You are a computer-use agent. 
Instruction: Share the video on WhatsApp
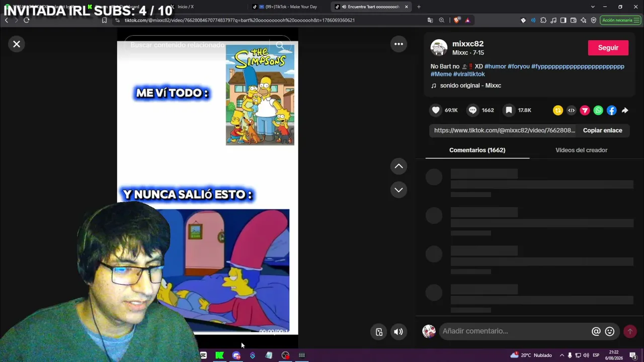click(x=598, y=110)
